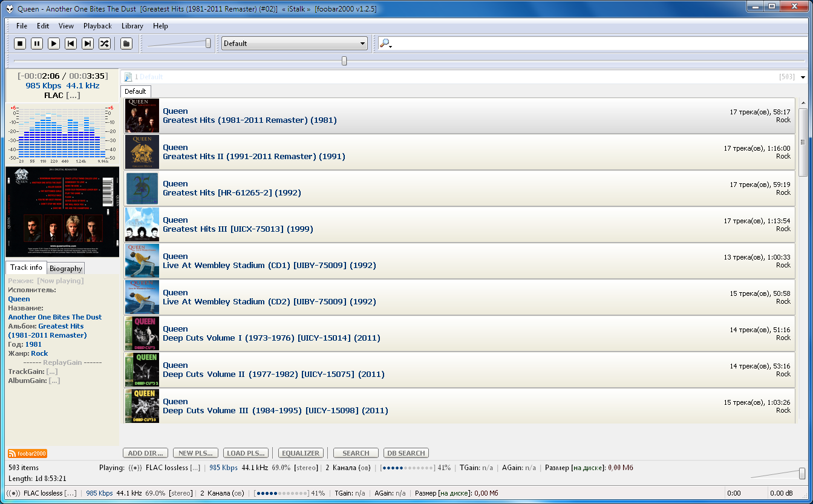Viewport: 813px width, 504px height.
Task: Switch to the Track info tab
Action: 26,267
